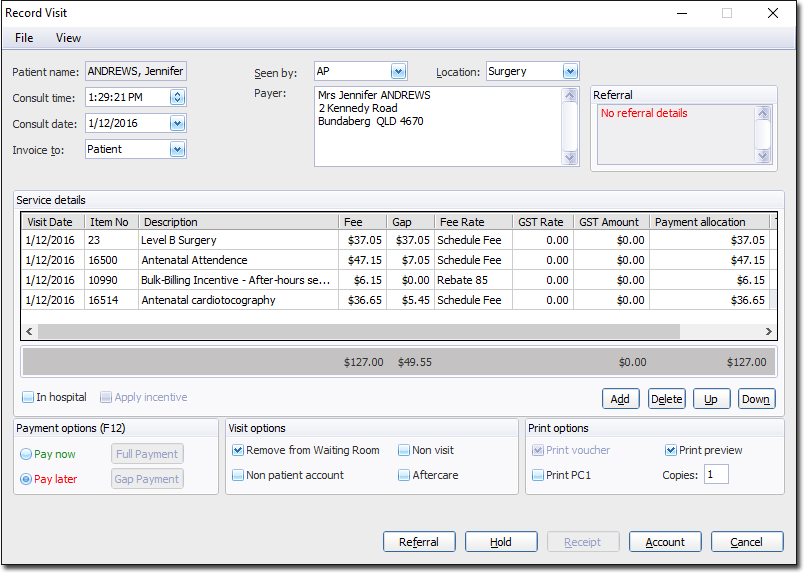The height and width of the screenshot is (573, 804).
Task: Open the Consult date picker dropdown
Action: (x=177, y=124)
